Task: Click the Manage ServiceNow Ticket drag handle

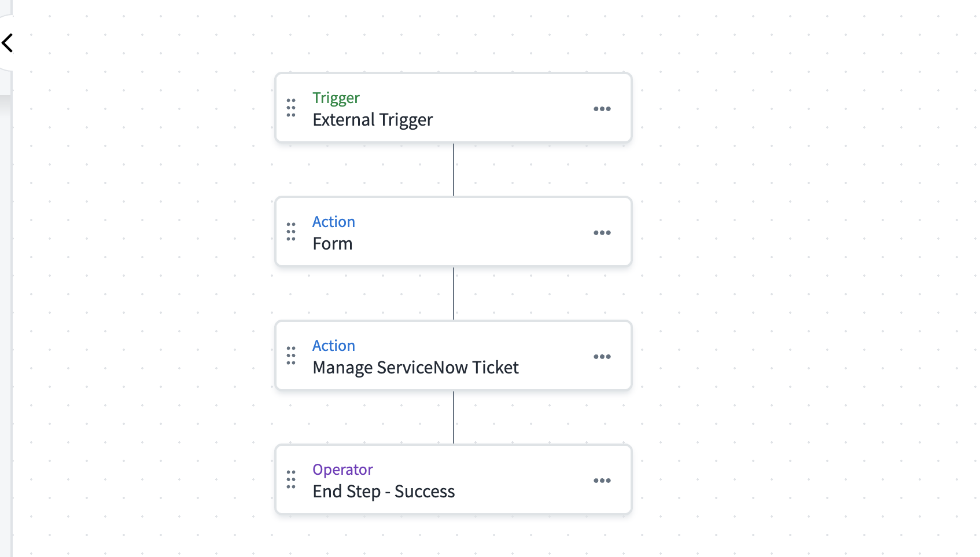Action: pos(291,356)
